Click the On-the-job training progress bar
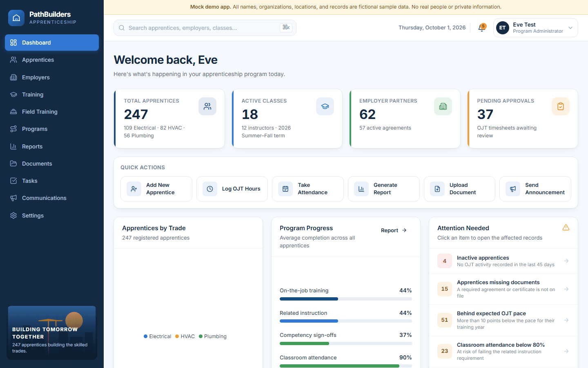 tap(346, 299)
